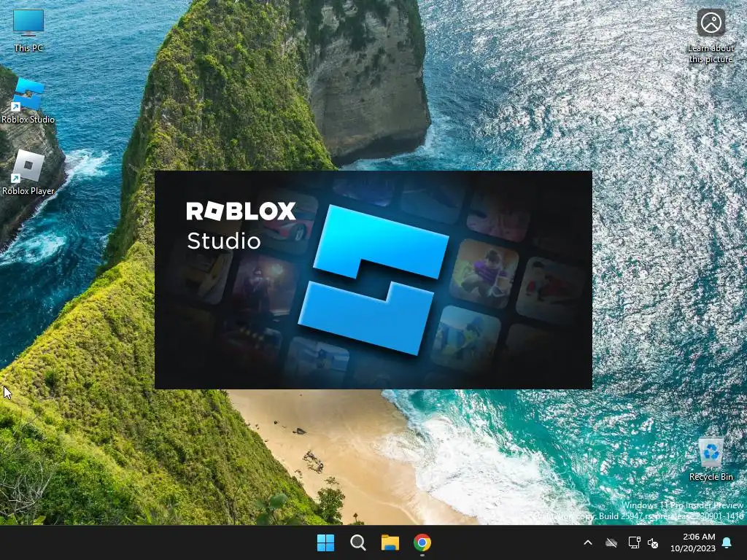Open the notifications bell
This screenshot has height=560, width=747.
(x=727, y=542)
